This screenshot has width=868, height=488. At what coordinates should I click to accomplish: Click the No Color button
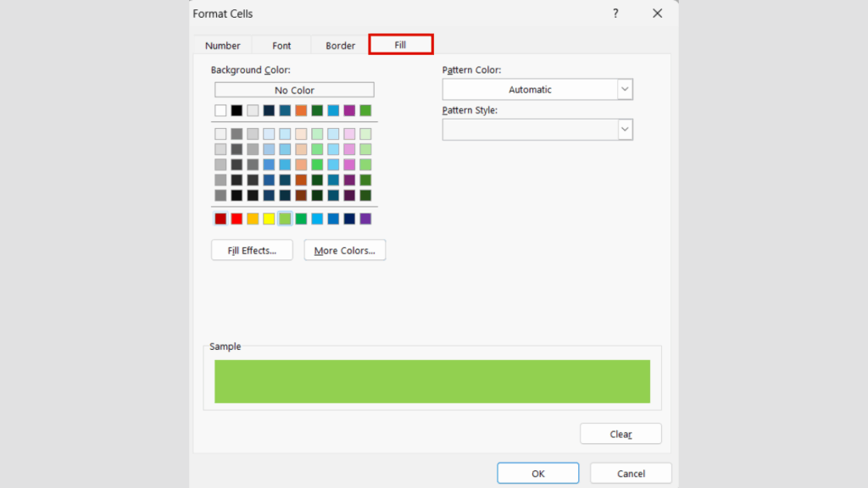[294, 89]
